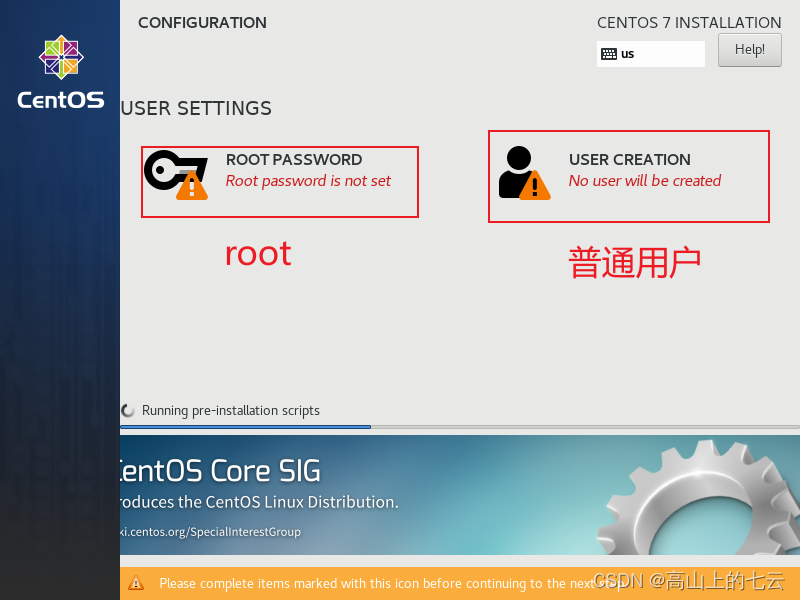800x600 pixels.
Task: Open the Root Password key icon
Action: pyautogui.click(x=176, y=175)
